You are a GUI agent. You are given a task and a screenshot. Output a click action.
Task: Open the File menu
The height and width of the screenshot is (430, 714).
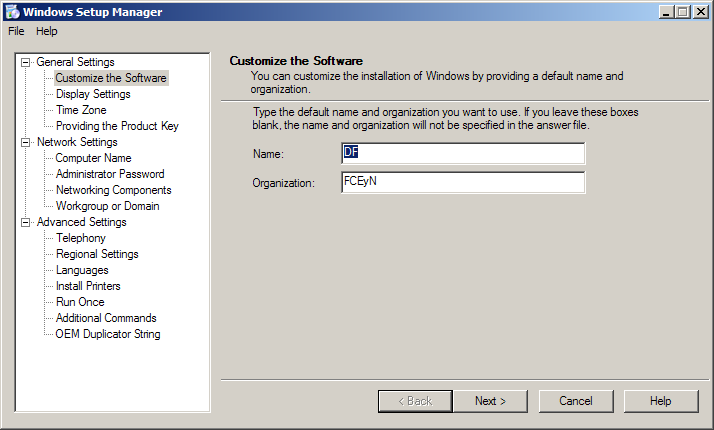tap(16, 31)
